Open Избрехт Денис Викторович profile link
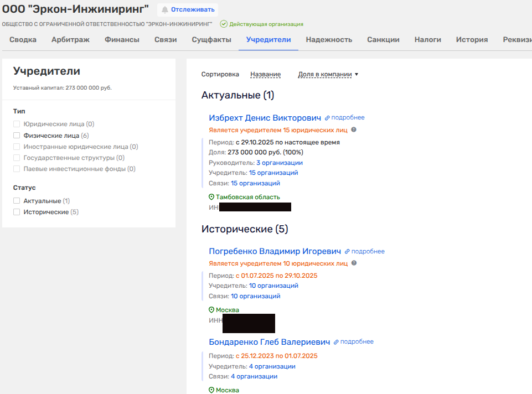This screenshot has height=394, width=532. click(265, 118)
